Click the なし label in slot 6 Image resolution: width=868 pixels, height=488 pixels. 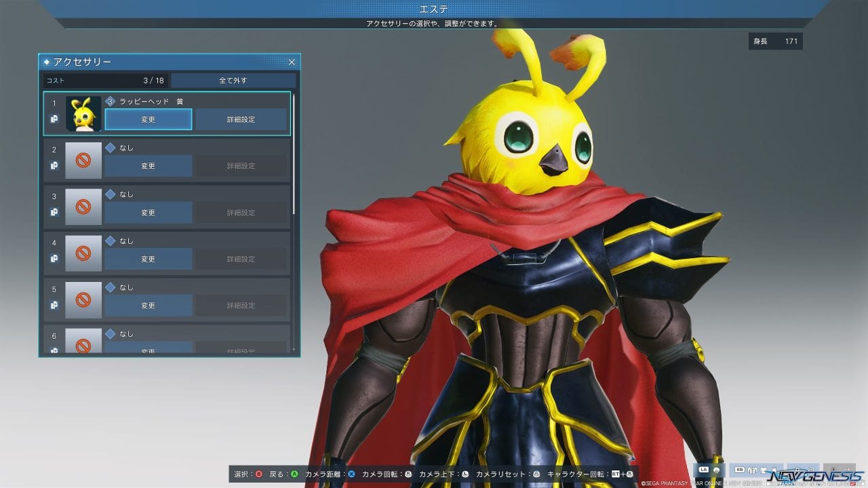tap(127, 333)
